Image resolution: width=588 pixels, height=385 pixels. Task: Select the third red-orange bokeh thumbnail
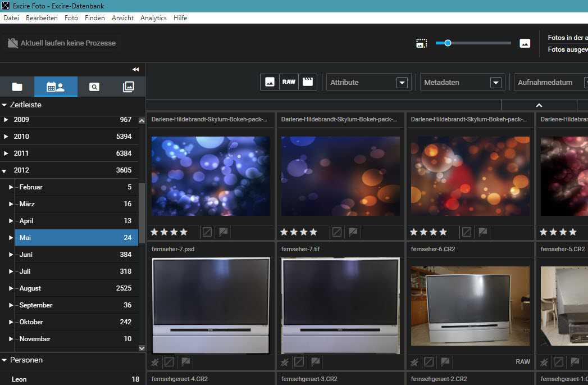point(470,176)
